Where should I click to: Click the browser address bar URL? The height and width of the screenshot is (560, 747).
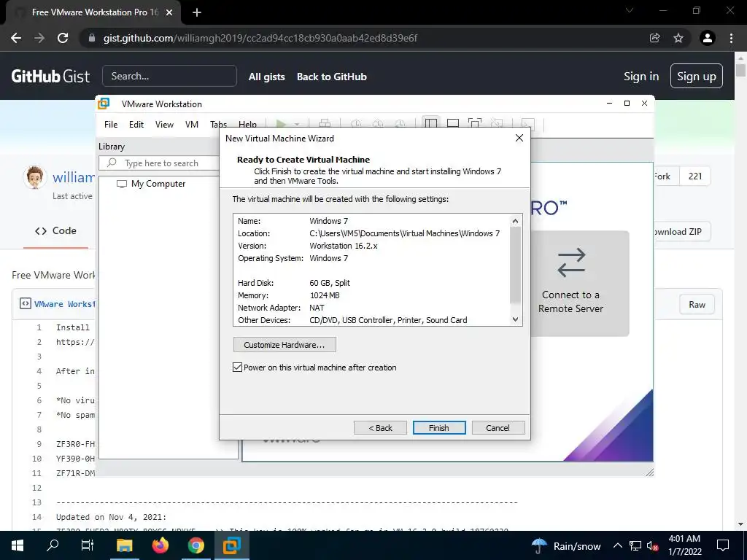click(260, 38)
